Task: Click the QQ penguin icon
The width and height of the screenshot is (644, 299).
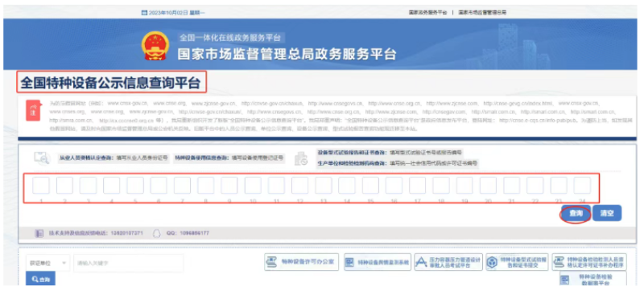Action: (156, 233)
